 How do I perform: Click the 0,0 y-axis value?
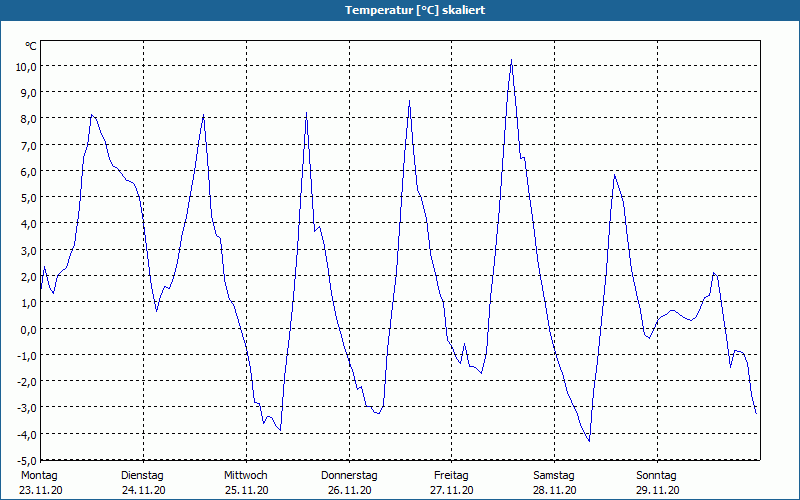point(28,329)
